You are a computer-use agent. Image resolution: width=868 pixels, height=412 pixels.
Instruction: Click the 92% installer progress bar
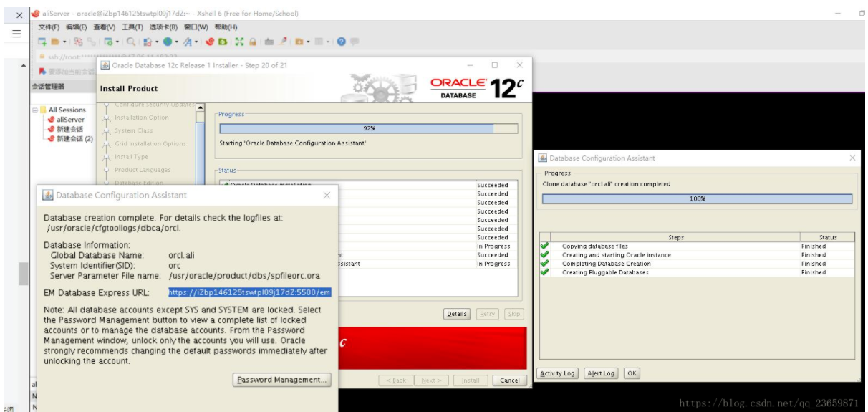tap(369, 128)
